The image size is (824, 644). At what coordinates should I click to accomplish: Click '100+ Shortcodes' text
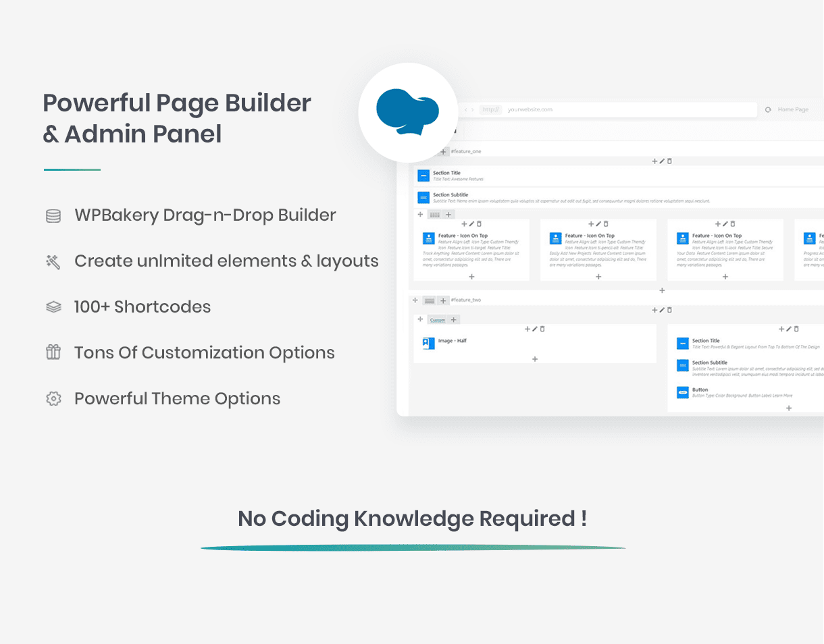coord(143,306)
